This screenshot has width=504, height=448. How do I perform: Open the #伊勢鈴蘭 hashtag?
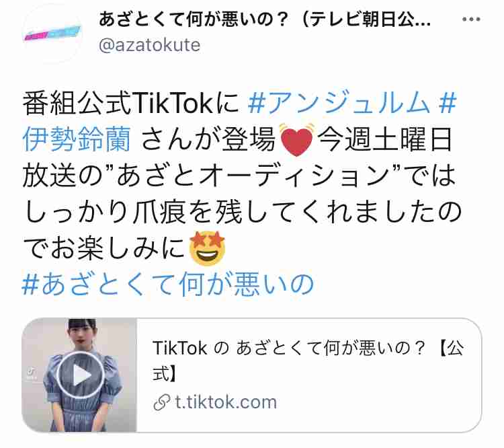77,139
